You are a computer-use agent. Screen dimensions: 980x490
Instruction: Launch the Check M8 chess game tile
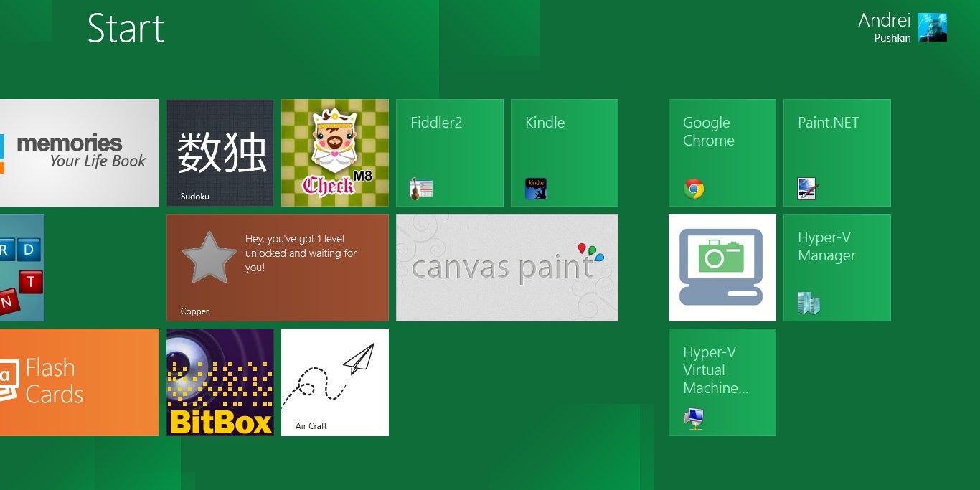pyautogui.click(x=335, y=153)
